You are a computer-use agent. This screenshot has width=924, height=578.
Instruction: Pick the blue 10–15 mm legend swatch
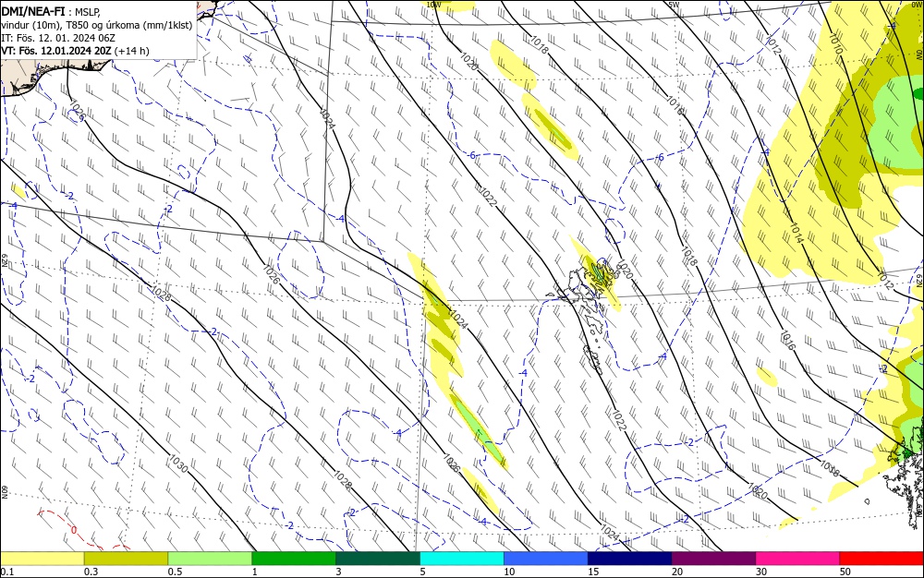[x=546, y=559]
